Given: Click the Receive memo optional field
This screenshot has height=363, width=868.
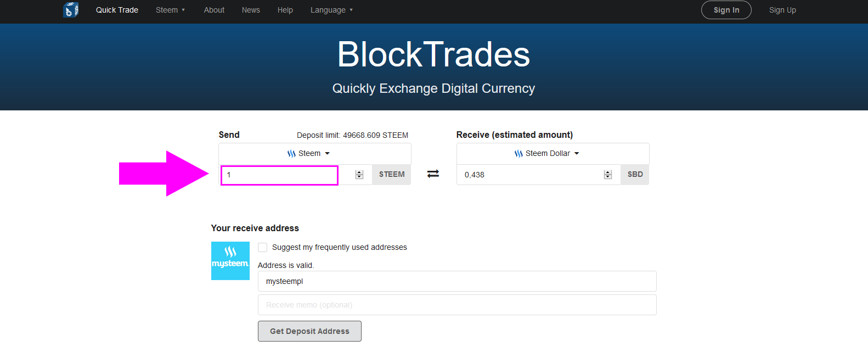Looking at the screenshot, I should tap(457, 305).
